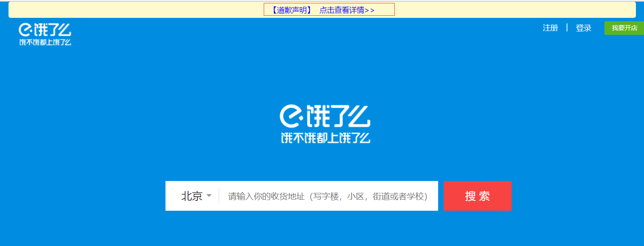Click the large center 饿了么 logo
644x246 pixels.
point(325,124)
